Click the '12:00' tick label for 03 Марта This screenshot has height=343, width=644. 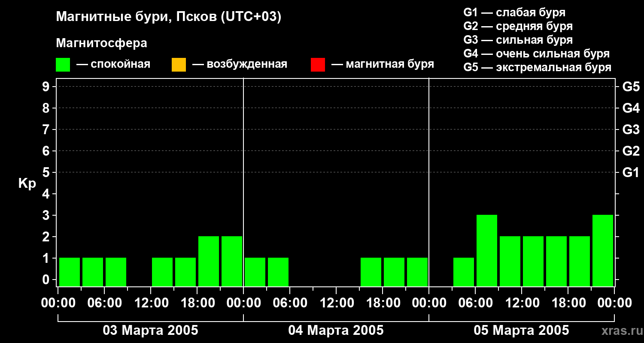click(151, 303)
